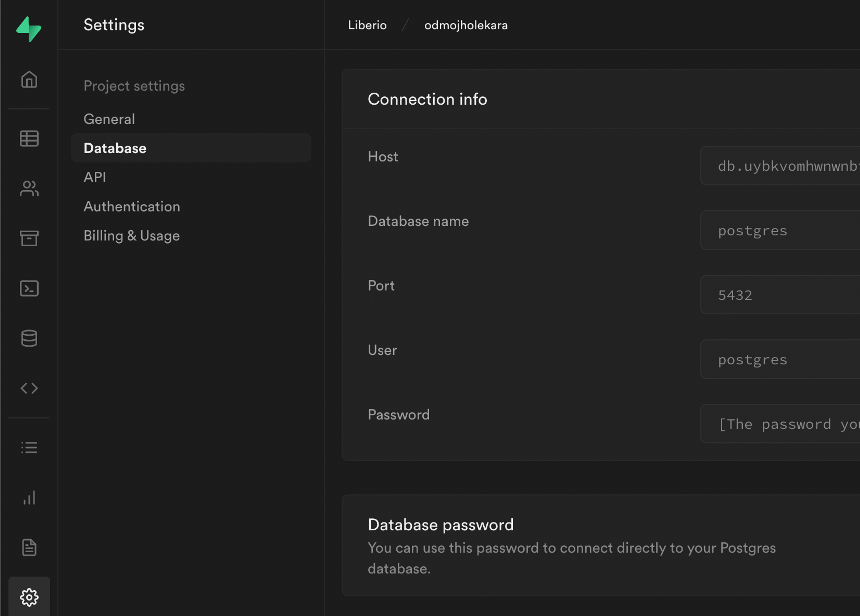The width and height of the screenshot is (860, 616).
Task: Click the Host value field
Action: tap(780, 166)
